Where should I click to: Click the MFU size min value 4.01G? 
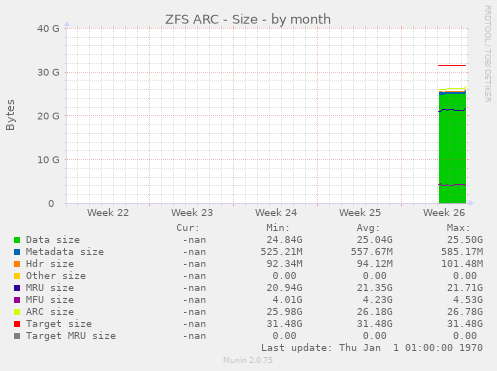287,300
